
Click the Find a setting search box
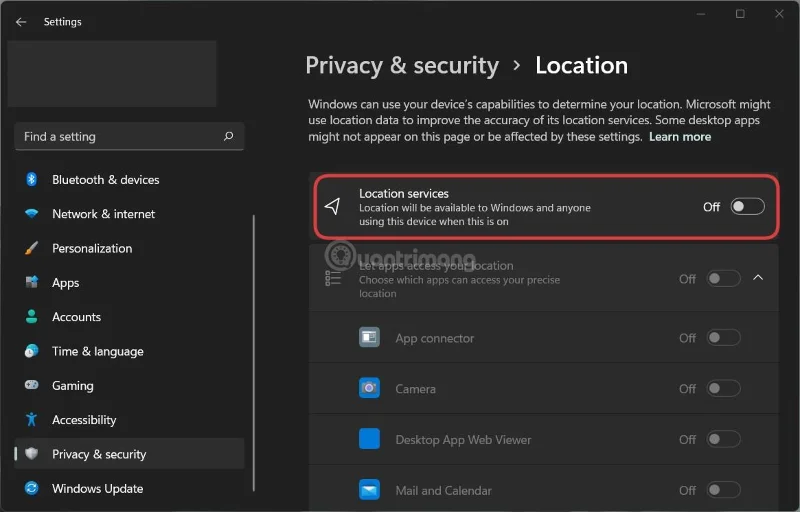[129, 136]
